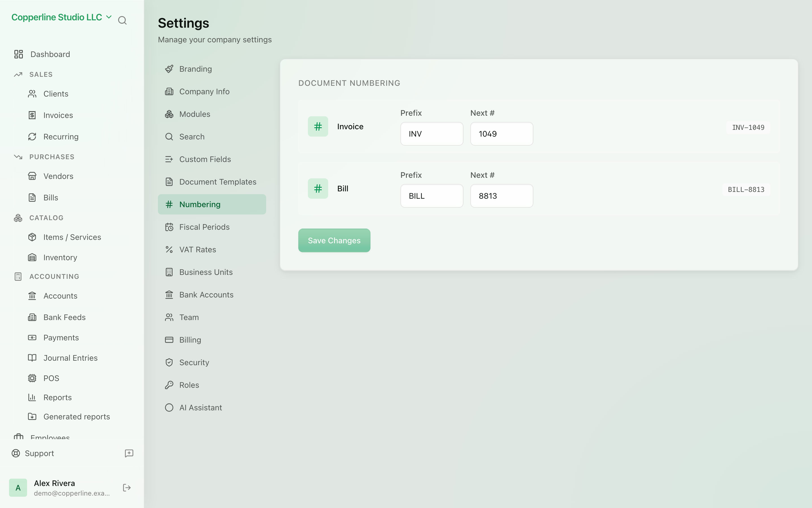
Task: Click the Generated reports folder icon
Action: (32, 417)
